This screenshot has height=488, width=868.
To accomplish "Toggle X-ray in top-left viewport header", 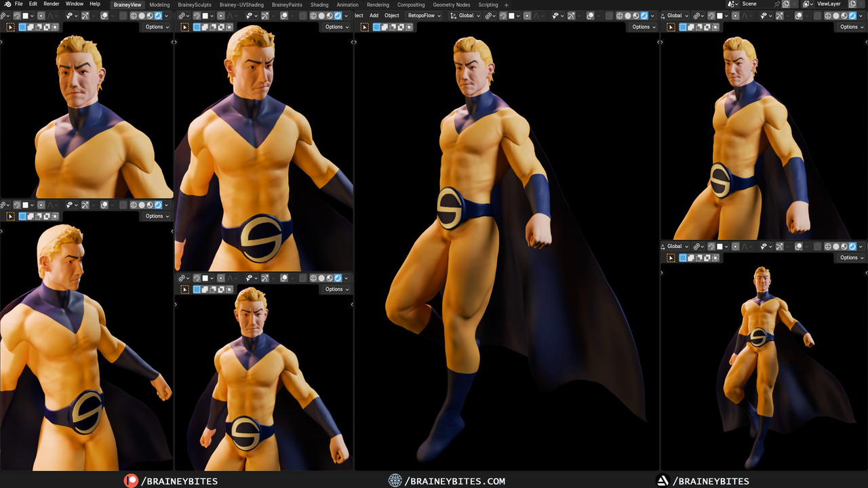I will coord(123,16).
